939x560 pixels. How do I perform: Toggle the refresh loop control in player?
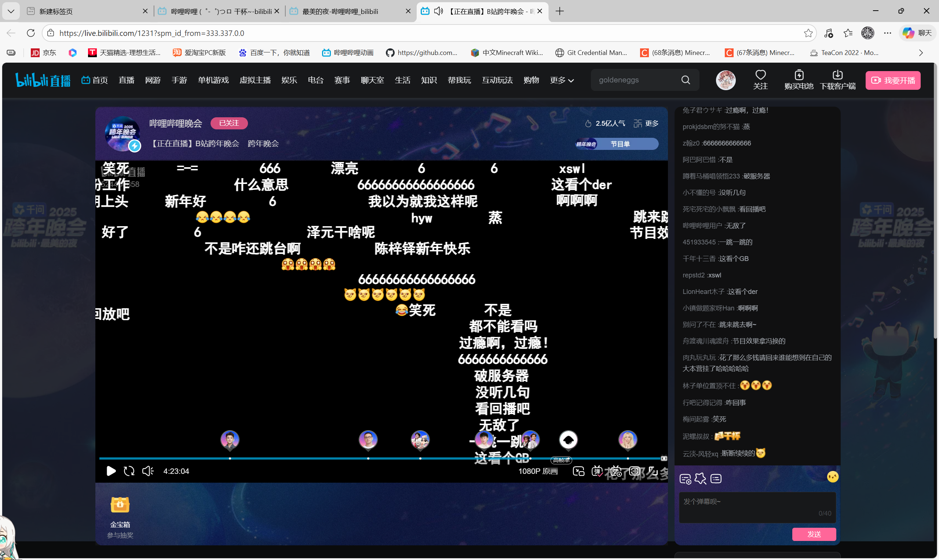pos(129,471)
